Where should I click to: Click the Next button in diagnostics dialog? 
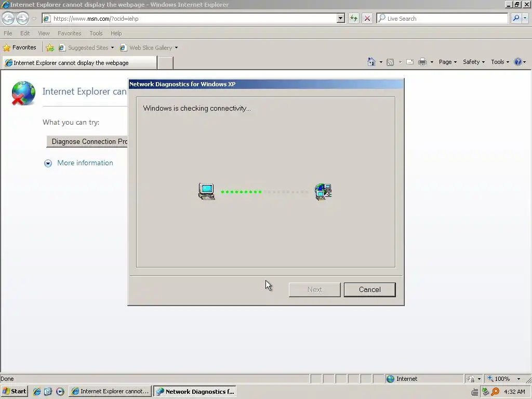pos(314,290)
